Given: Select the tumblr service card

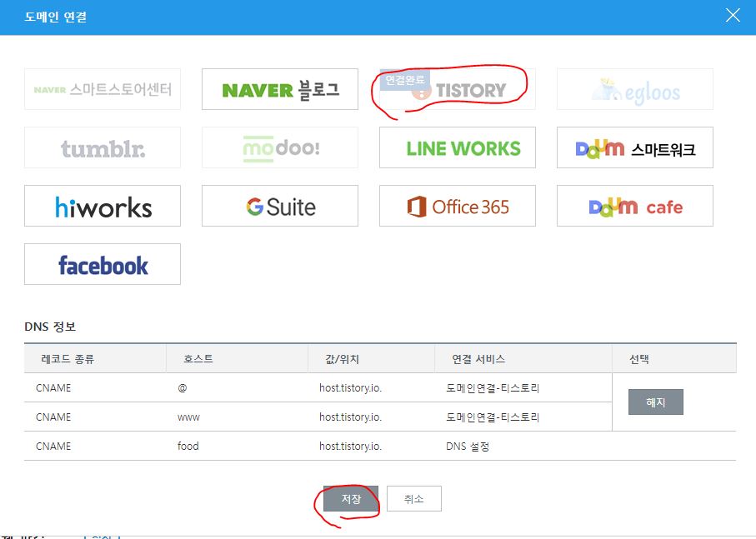Looking at the screenshot, I should (103, 147).
